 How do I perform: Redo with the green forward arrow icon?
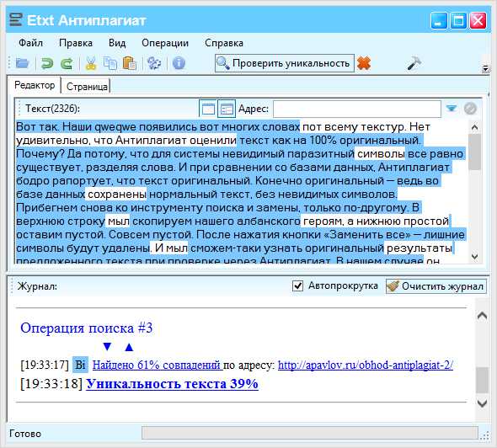tap(67, 63)
